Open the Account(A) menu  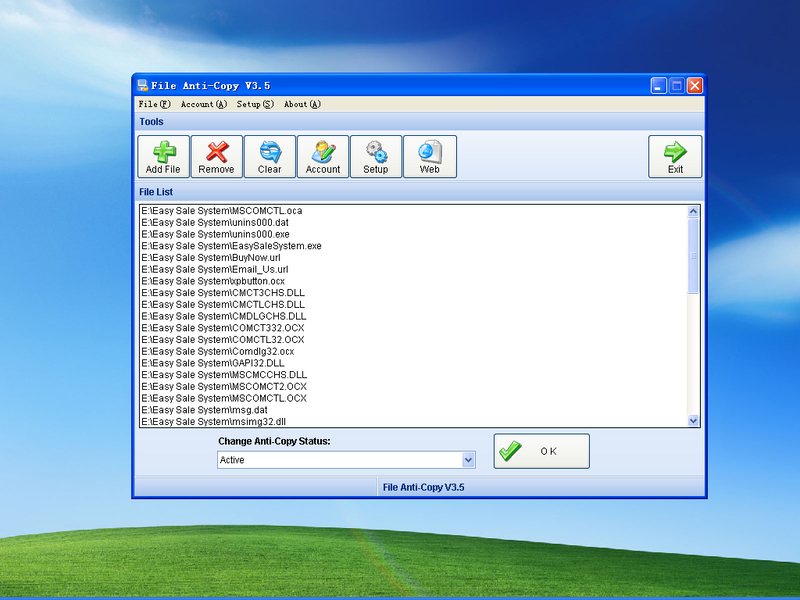204,104
